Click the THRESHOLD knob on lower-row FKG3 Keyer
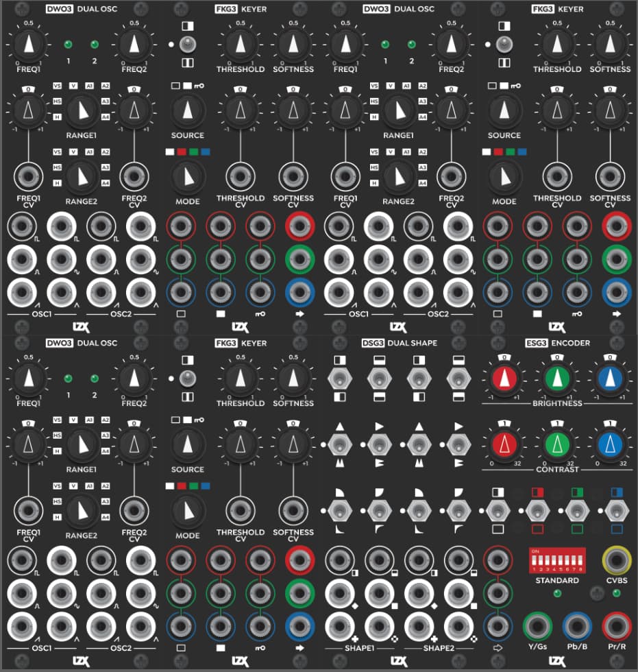This screenshot has width=638, height=672. click(x=241, y=379)
